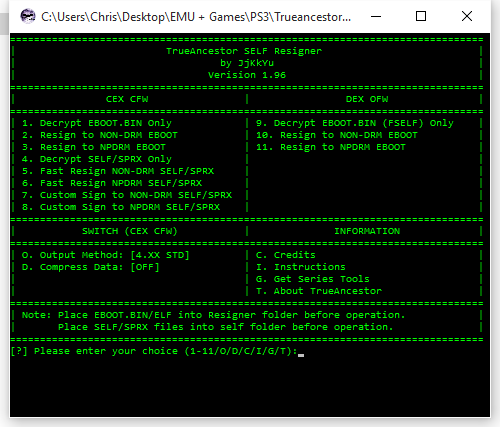
Task: Click the note about SELF/SPRX self folder
Action: pos(226,327)
